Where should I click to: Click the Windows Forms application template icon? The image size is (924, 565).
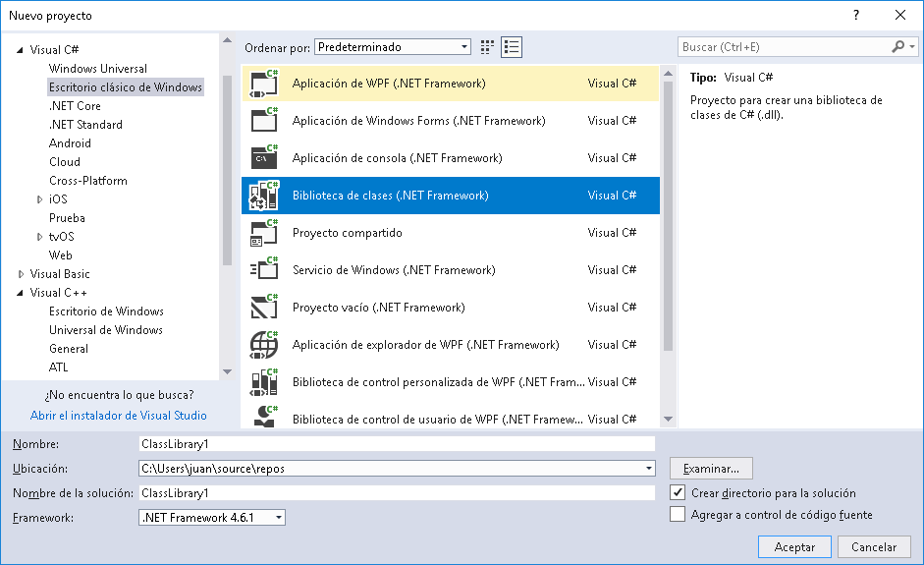(x=264, y=121)
